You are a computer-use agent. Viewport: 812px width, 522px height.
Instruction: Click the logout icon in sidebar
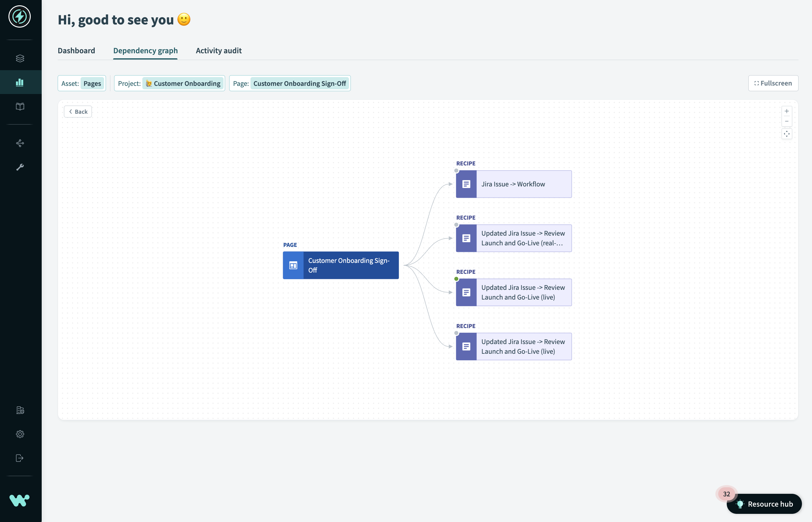tap(20, 458)
